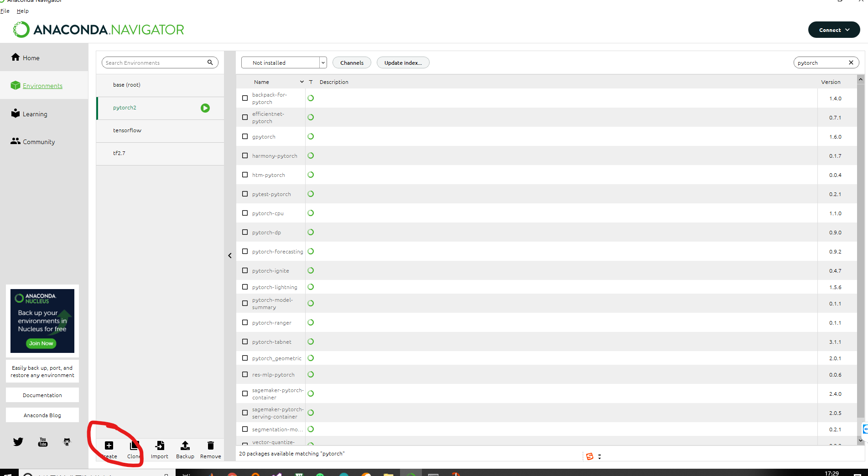The height and width of the screenshot is (476, 868).
Task: Select the tensorflow environment
Action: (x=160, y=131)
